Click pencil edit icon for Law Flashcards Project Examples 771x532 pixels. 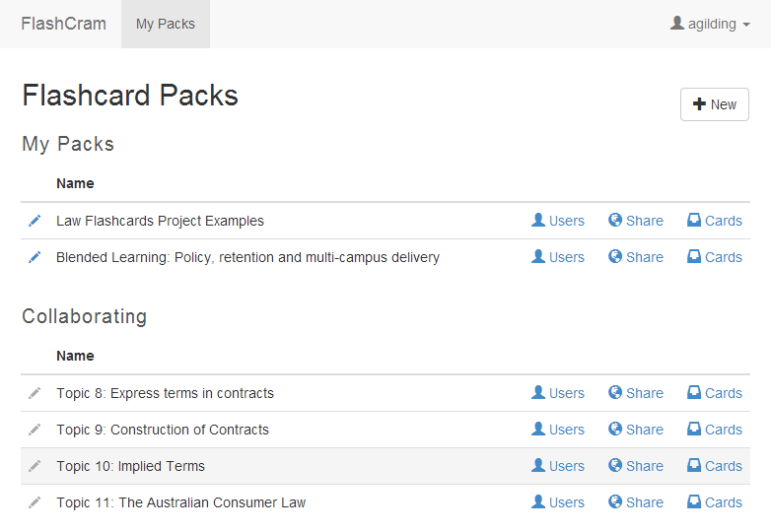click(x=35, y=221)
